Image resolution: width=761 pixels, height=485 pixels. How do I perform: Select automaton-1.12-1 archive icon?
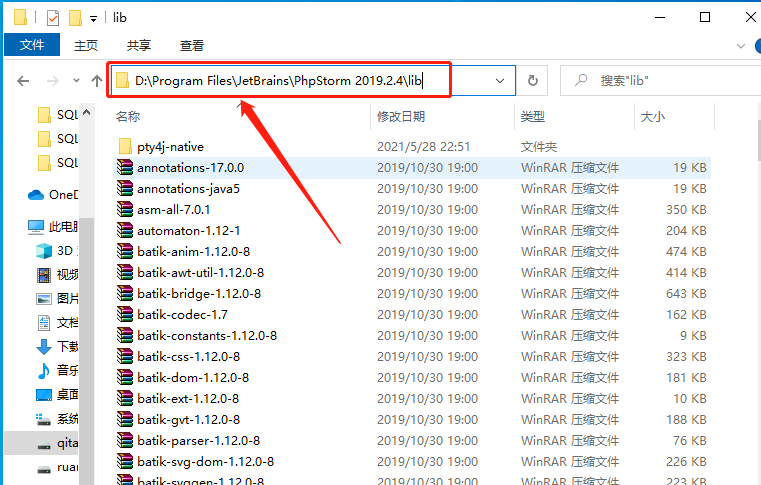coord(125,230)
